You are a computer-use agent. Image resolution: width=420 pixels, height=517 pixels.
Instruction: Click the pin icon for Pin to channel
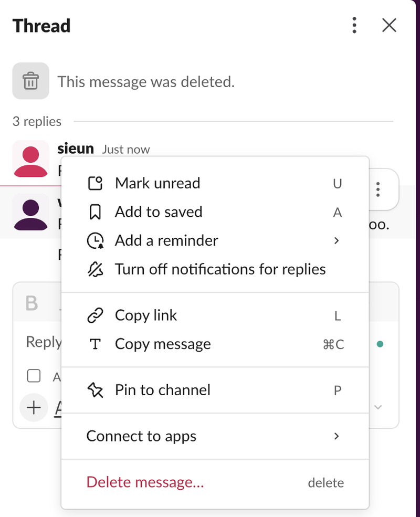[95, 390]
